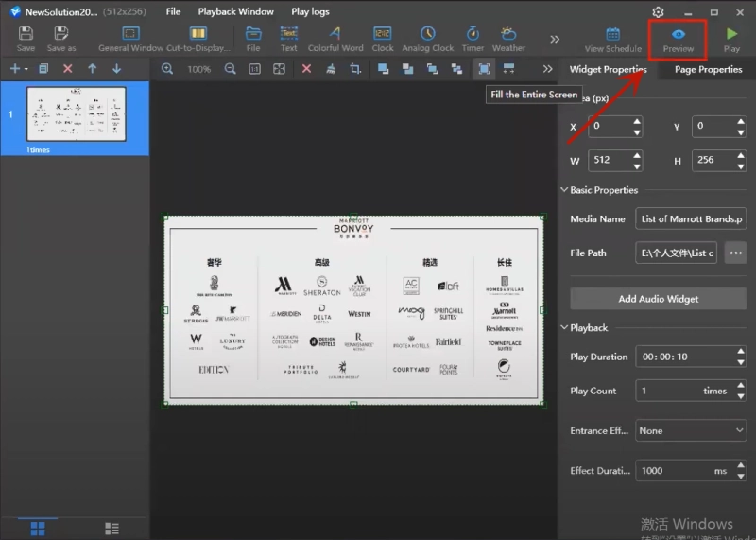Click the crop tool icon
The image size is (756, 540).
(355, 69)
